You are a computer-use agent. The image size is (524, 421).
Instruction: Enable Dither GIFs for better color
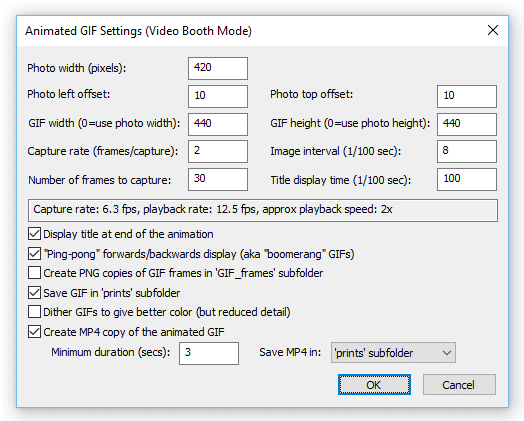pos(34,312)
